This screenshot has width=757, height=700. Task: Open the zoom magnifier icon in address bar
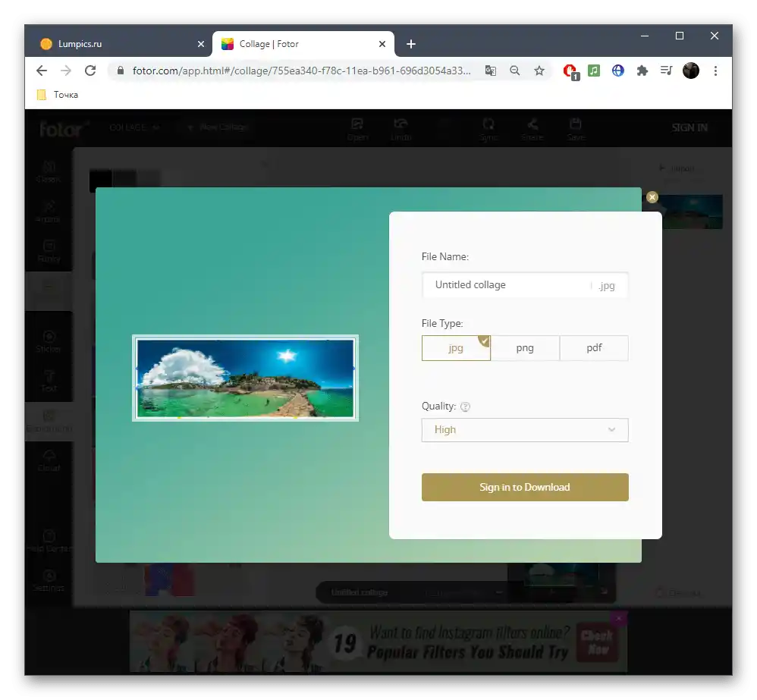[x=514, y=71]
